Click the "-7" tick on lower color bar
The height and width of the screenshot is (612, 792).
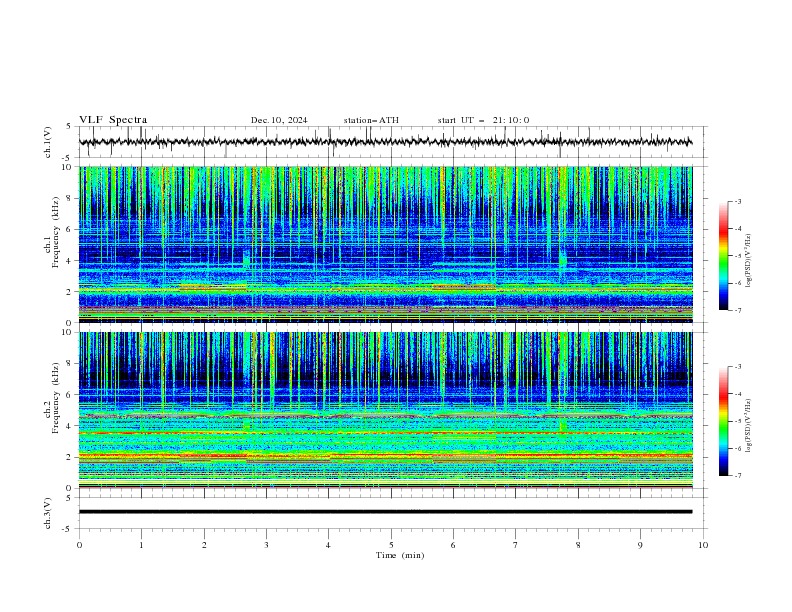[x=737, y=476]
